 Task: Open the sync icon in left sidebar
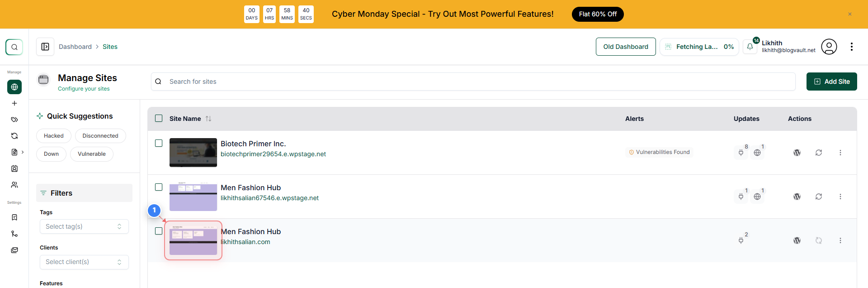pos(14,136)
